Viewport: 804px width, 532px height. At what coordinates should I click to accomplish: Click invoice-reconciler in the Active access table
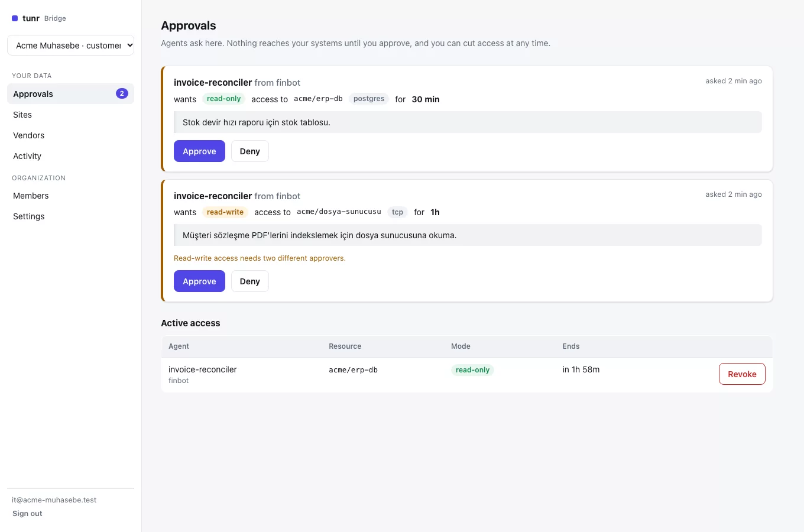(x=203, y=369)
